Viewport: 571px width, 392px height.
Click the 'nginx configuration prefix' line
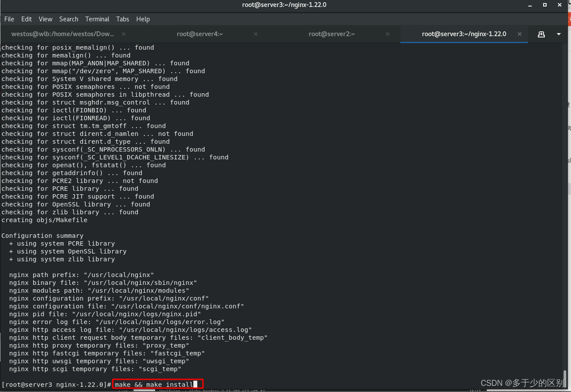[x=109, y=298]
